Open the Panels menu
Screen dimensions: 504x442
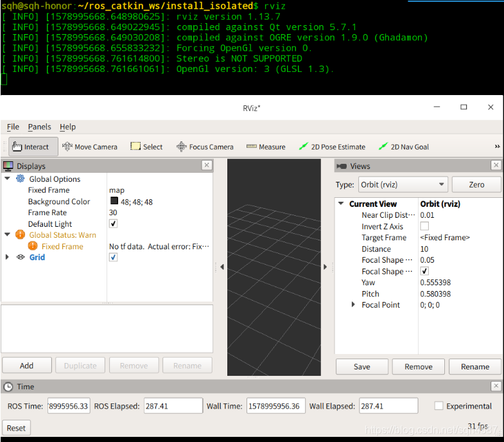point(39,127)
